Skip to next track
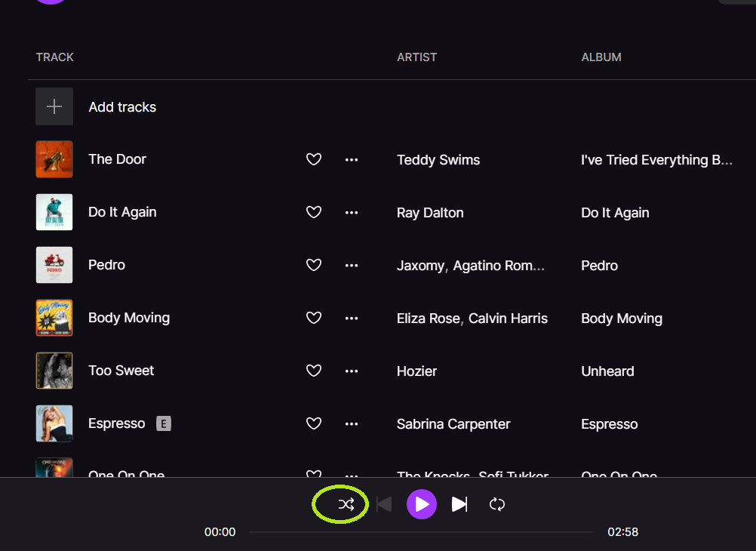756x551 pixels. [x=459, y=504]
